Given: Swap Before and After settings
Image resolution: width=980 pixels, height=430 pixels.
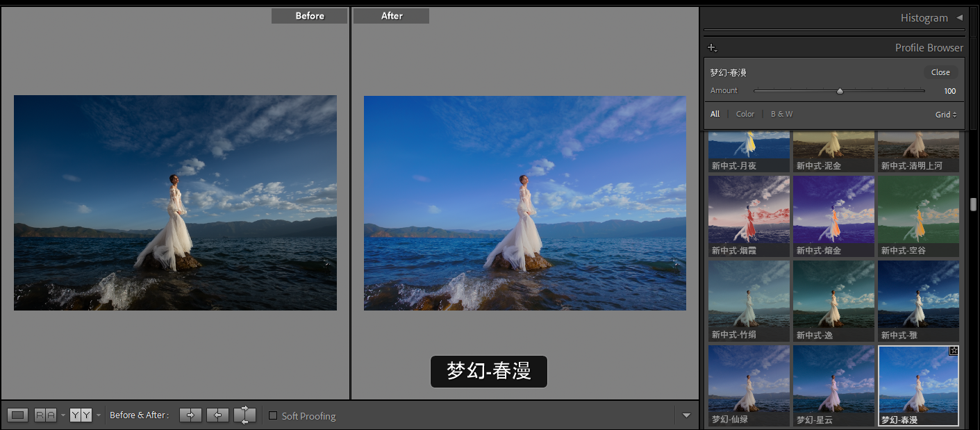Looking at the screenshot, I should click(x=244, y=415).
